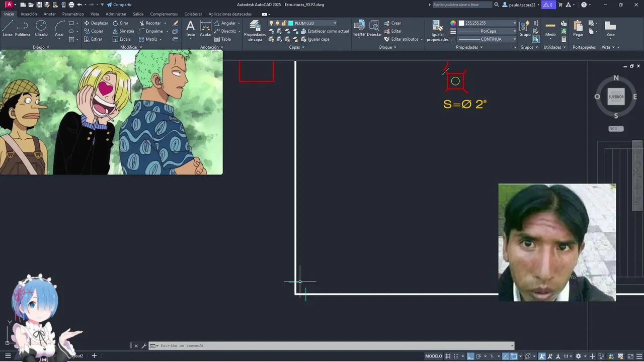This screenshot has height=362, width=644.
Task: Select the Arco tool
Action: click(x=59, y=29)
